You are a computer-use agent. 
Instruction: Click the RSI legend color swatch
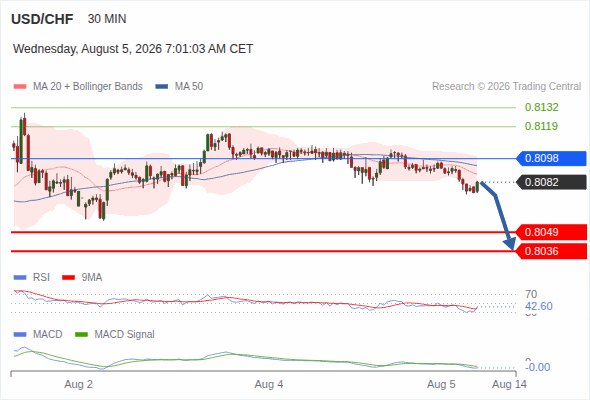[20, 278]
